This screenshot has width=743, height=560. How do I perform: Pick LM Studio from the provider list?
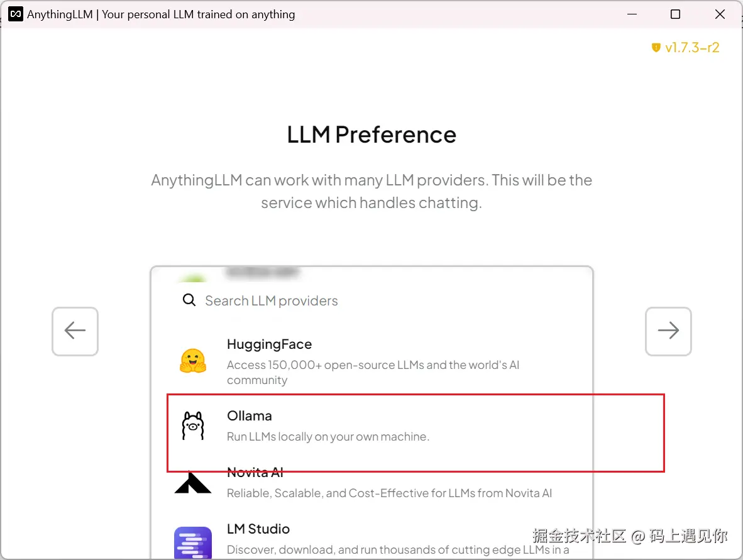(x=258, y=529)
